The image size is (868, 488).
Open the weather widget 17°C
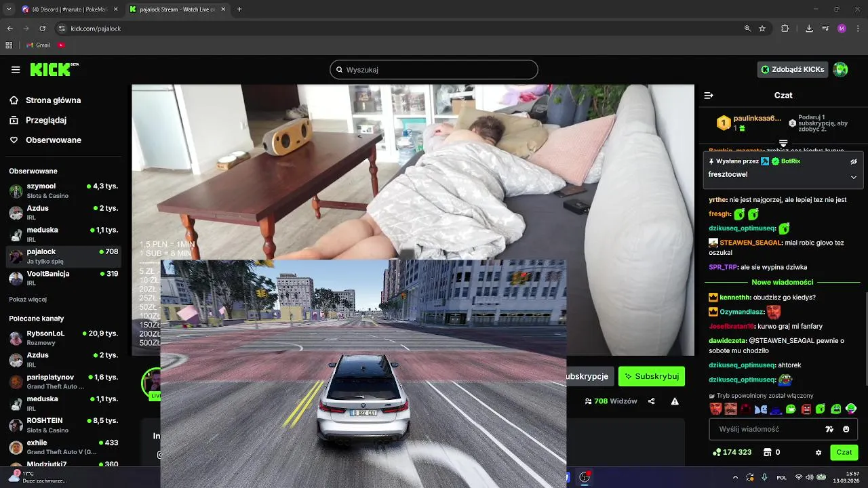pos(37,477)
